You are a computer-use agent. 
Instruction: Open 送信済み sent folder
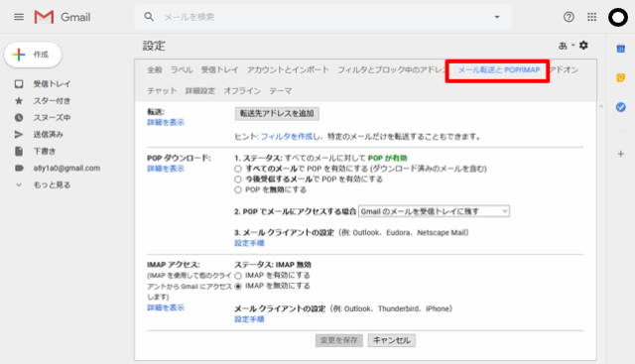pyautogui.click(x=48, y=135)
